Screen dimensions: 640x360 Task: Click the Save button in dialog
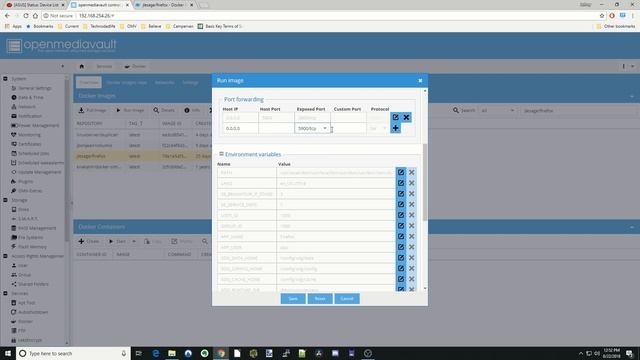pyautogui.click(x=293, y=298)
